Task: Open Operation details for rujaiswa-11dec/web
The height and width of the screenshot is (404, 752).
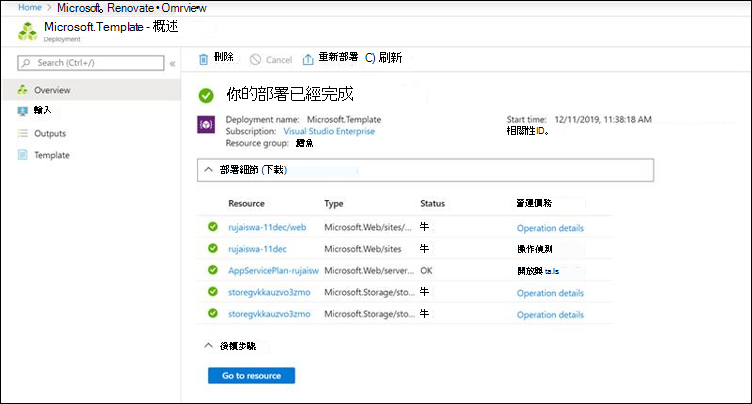Action: (x=550, y=228)
